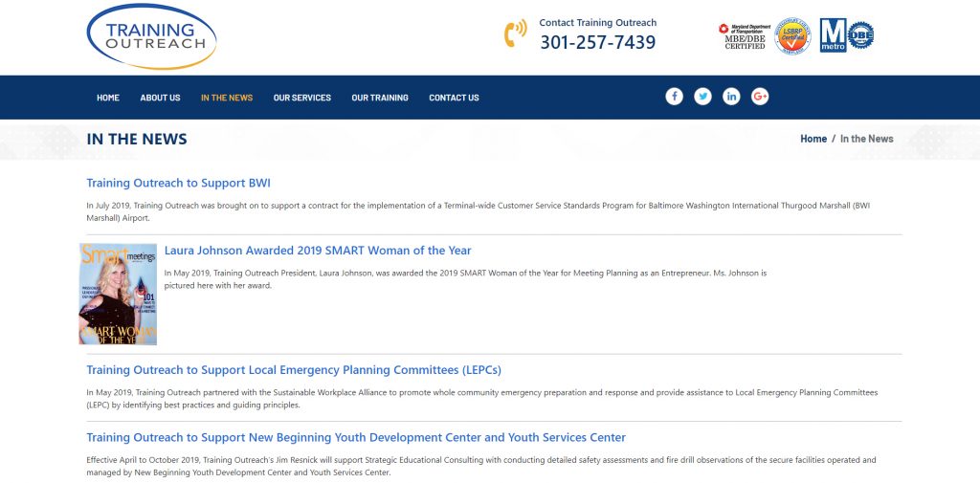The image size is (980, 483).
Task: Open the Google Plus social icon
Action: 760,97
